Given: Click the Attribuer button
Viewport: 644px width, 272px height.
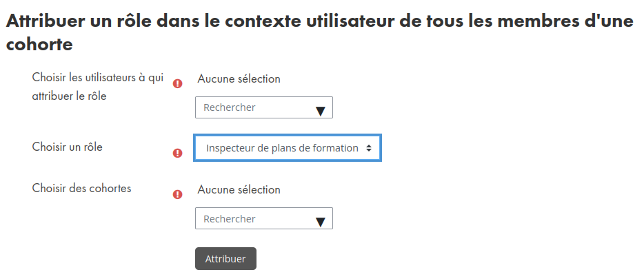Looking at the screenshot, I should tap(225, 258).
